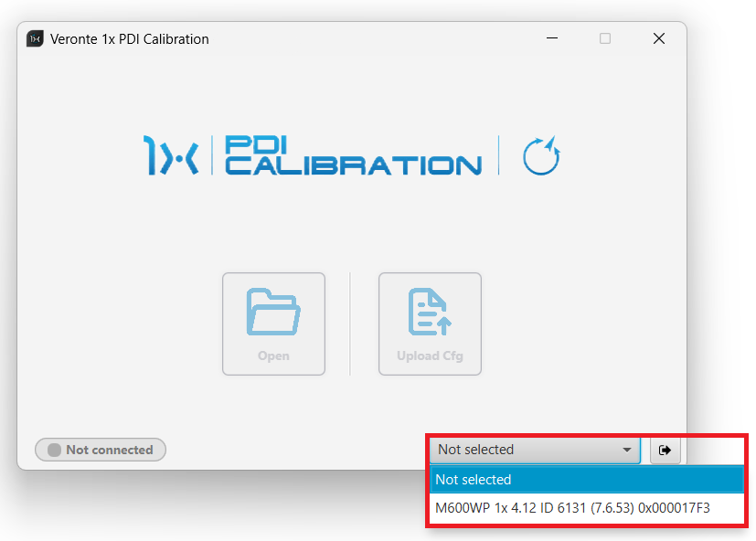Click the connect arrow icon beside dropdown
This screenshot has width=756, height=541.
click(665, 450)
